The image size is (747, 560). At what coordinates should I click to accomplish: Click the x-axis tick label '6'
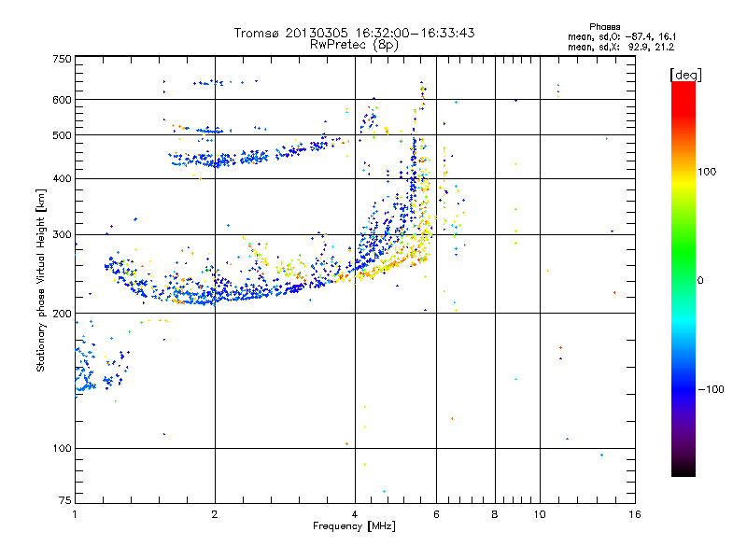[436, 514]
